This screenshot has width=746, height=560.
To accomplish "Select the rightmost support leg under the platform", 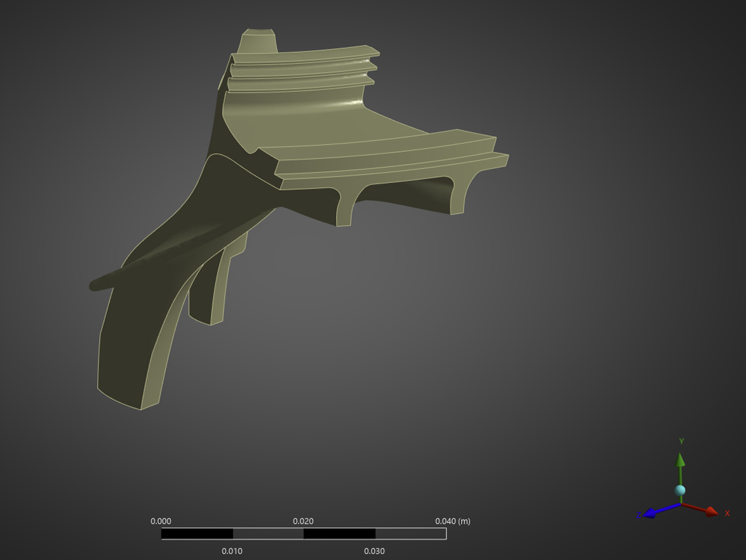I will pyautogui.click(x=457, y=199).
